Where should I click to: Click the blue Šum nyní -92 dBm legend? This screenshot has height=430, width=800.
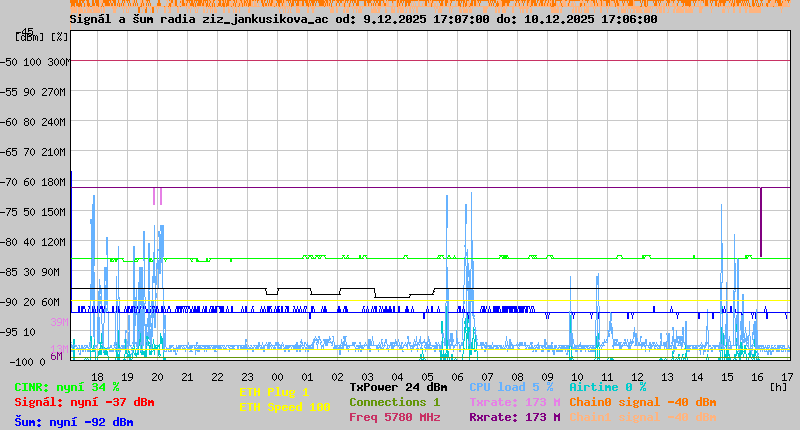pyautogui.click(x=74, y=421)
